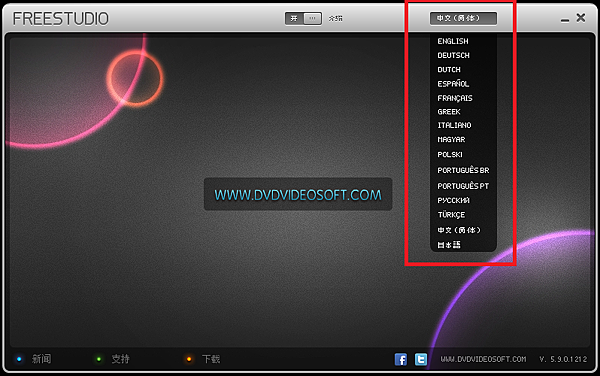Viewport: 600px width, 376px height.
Task: Choose Dutch from language list
Action: point(449,70)
